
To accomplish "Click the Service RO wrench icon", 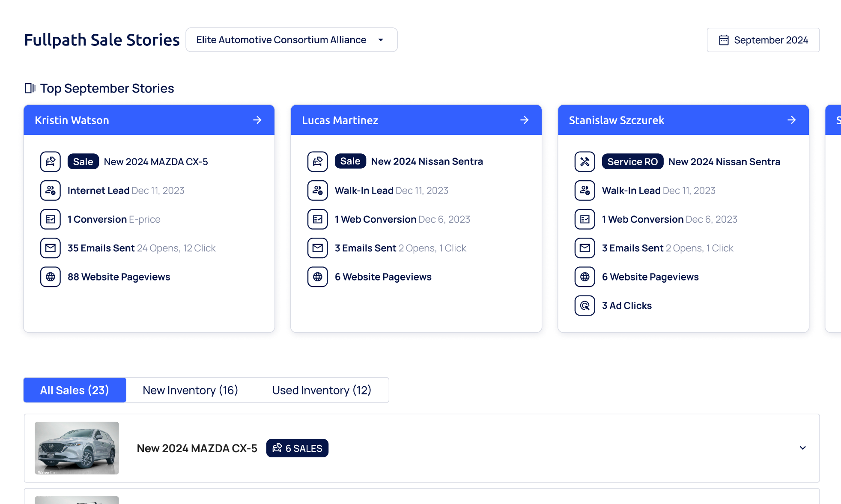I will click(x=585, y=162).
